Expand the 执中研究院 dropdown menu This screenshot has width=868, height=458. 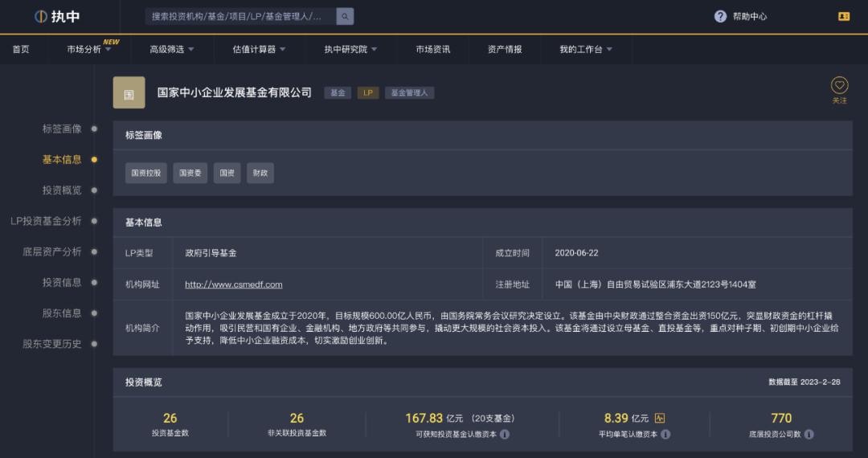[x=351, y=49]
